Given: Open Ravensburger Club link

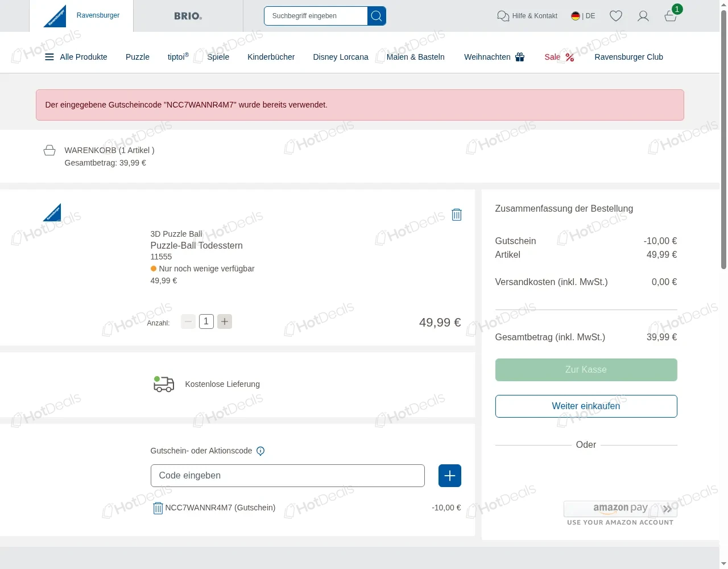Looking at the screenshot, I should click(x=629, y=57).
